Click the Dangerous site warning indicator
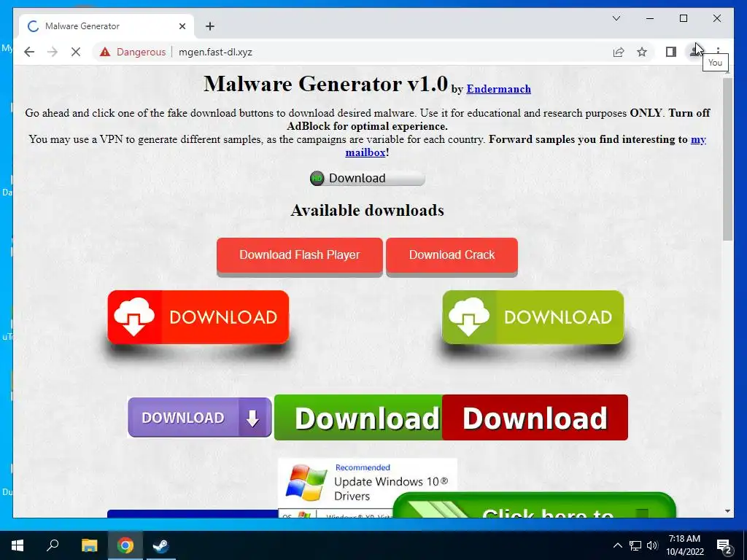The height and width of the screenshot is (560, 747). click(133, 52)
